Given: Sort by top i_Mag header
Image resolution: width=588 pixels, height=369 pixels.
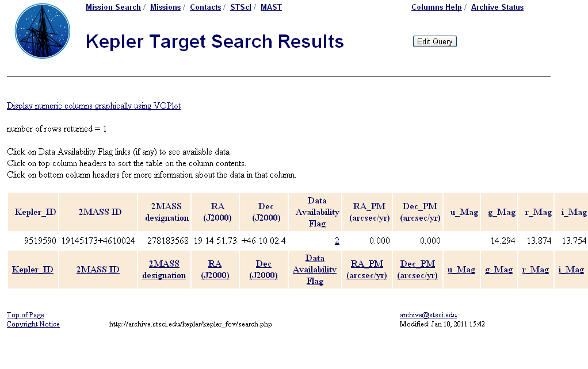Looking at the screenshot, I should click(574, 213).
